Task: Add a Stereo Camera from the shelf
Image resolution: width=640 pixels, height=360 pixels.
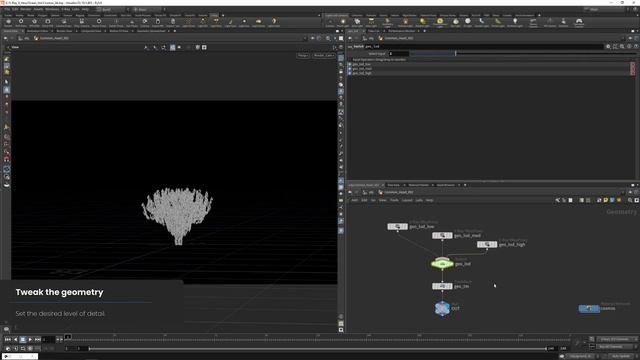Action: click(533, 23)
